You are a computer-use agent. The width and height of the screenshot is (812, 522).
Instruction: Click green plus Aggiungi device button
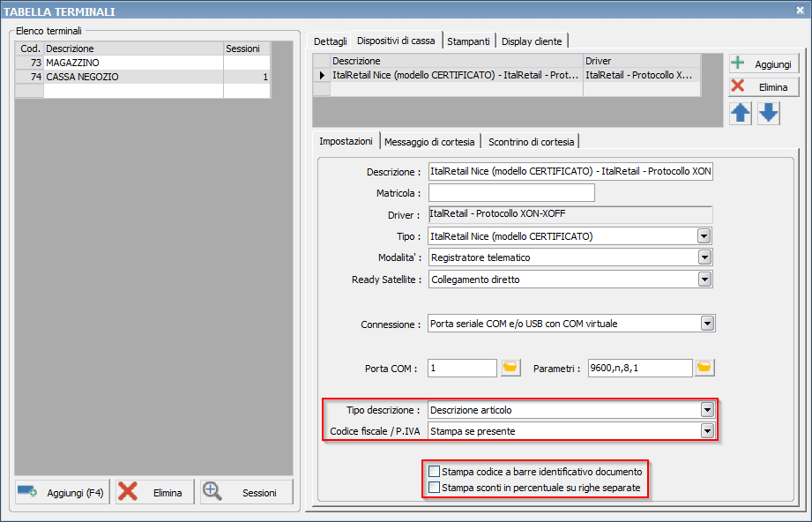coord(764,64)
